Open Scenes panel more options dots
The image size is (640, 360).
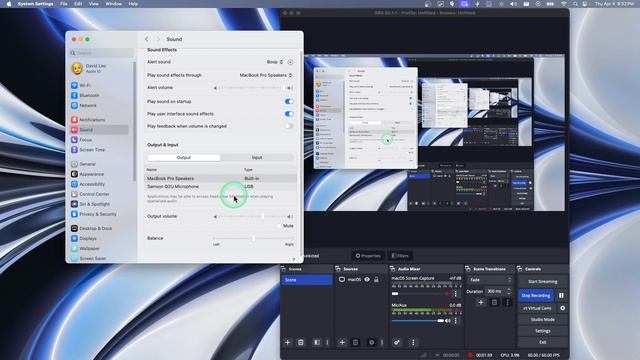coord(327,342)
